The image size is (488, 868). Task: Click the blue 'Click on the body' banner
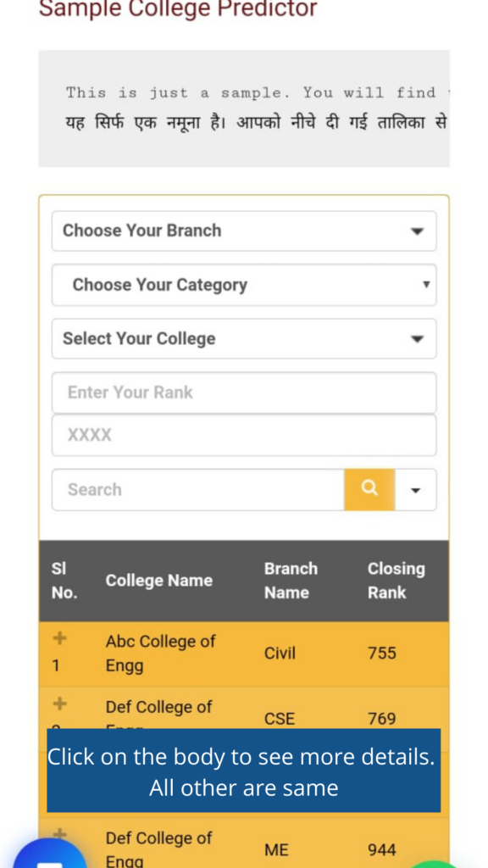tap(243, 771)
